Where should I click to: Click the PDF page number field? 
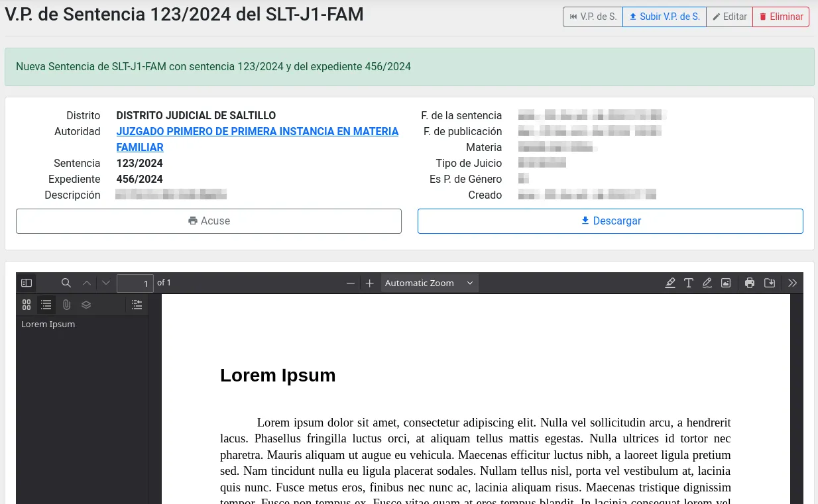[135, 283]
